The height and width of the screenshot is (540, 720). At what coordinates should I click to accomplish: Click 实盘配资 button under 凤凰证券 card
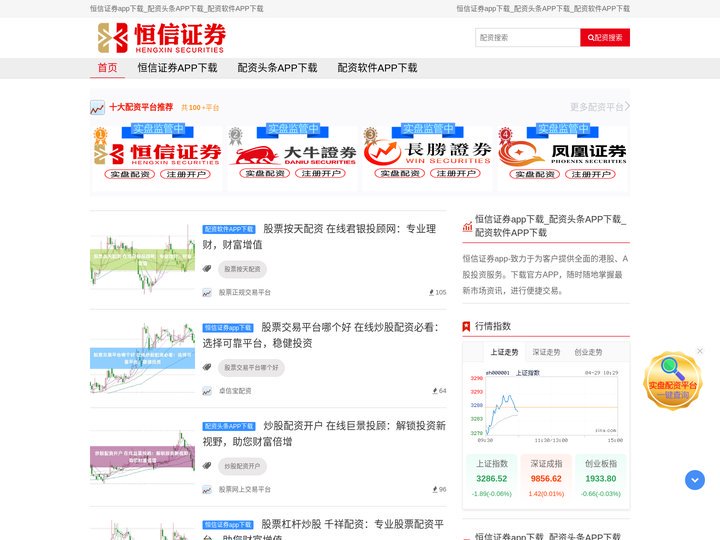click(535, 174)
